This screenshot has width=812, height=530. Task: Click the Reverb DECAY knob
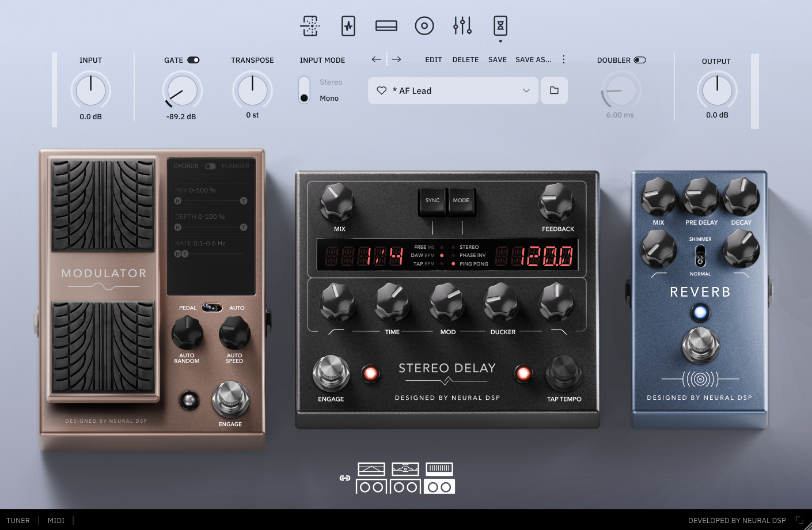pyautogui.click(x=742, y=197)
